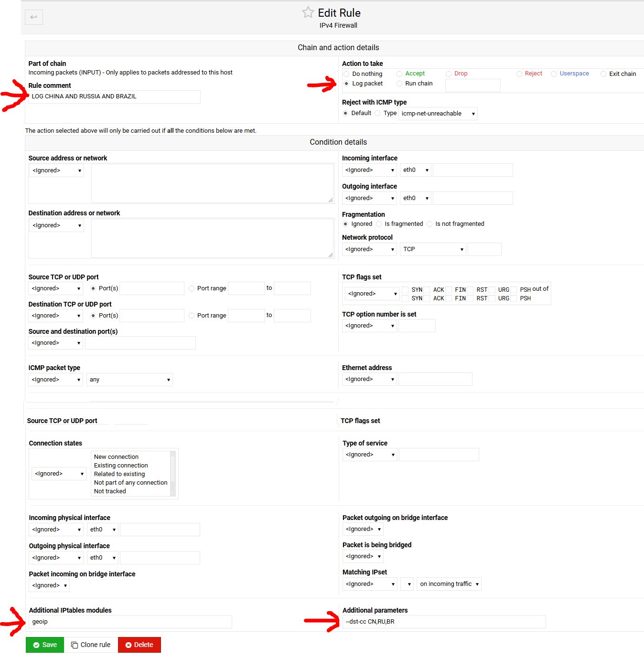
Task: Click the Additional parameters input field
Action: click(x=444, y=622)
